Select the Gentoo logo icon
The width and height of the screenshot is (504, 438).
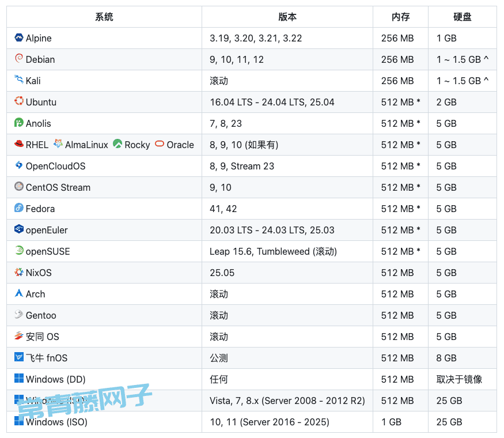tap(19, 314)
